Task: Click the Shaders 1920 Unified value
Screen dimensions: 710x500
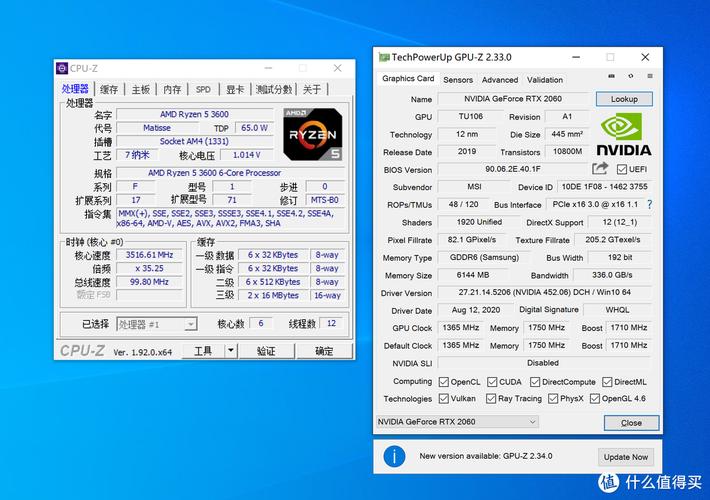Action: tap(479, 222)
